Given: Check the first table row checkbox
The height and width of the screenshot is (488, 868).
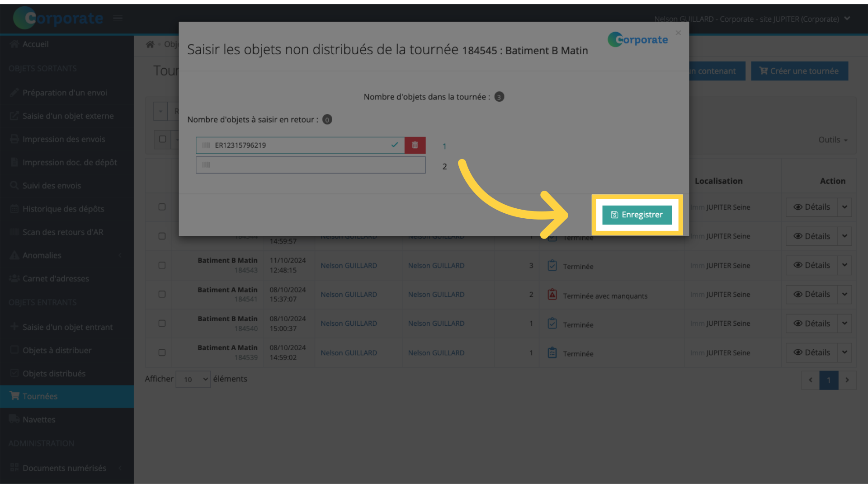Looking at the screenshot, I should coord(162,207).
